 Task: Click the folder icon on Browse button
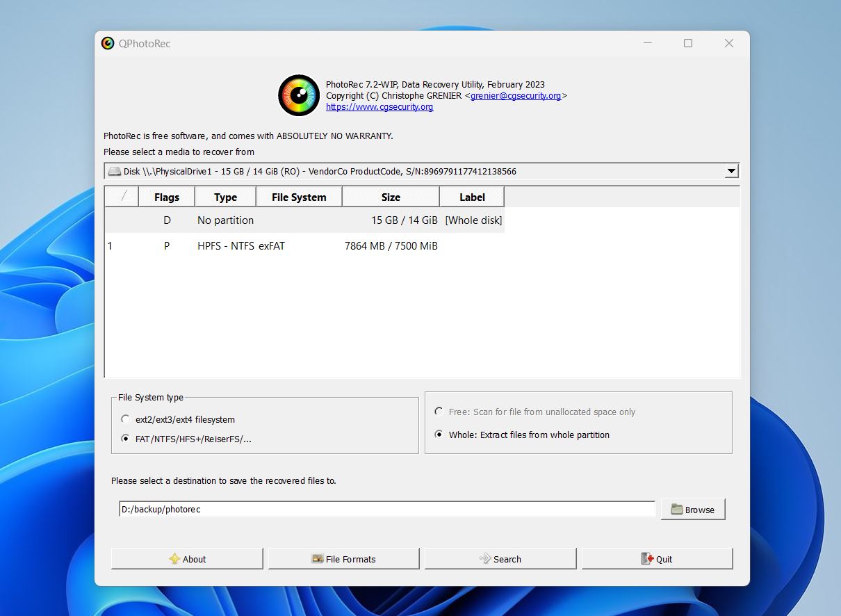coord(677,510)
